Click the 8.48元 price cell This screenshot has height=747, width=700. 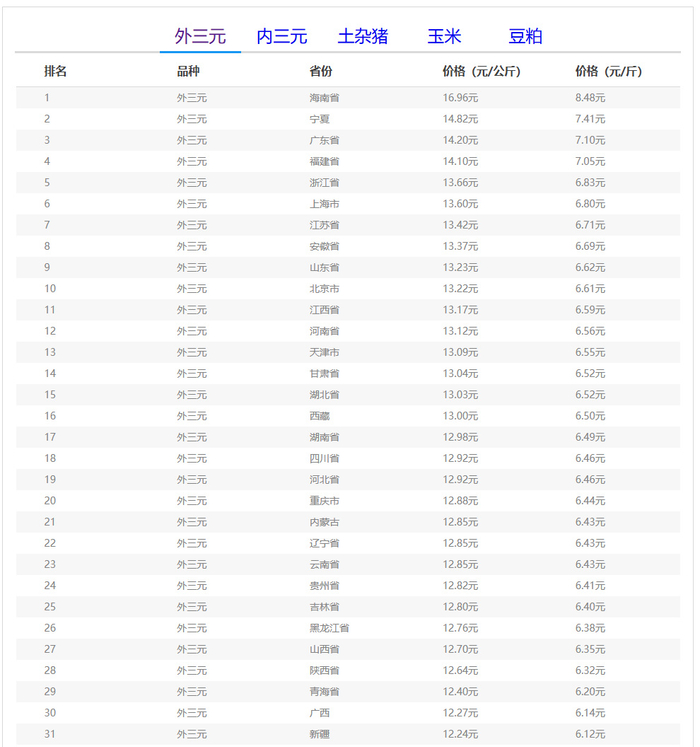tap(590, 98)
